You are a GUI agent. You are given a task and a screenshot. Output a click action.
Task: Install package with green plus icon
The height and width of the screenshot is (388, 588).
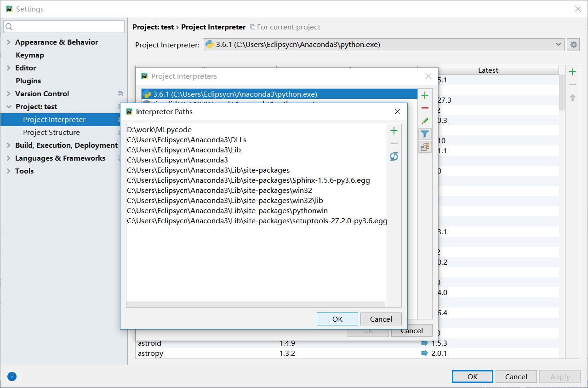point(572,72)
